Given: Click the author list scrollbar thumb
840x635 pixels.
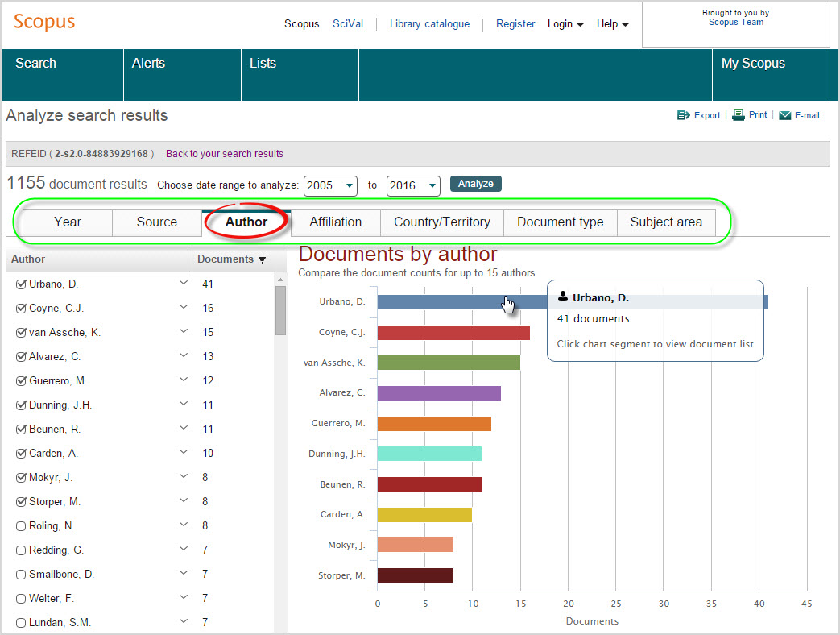Looking at the screenshot, I should coord(280,311).
